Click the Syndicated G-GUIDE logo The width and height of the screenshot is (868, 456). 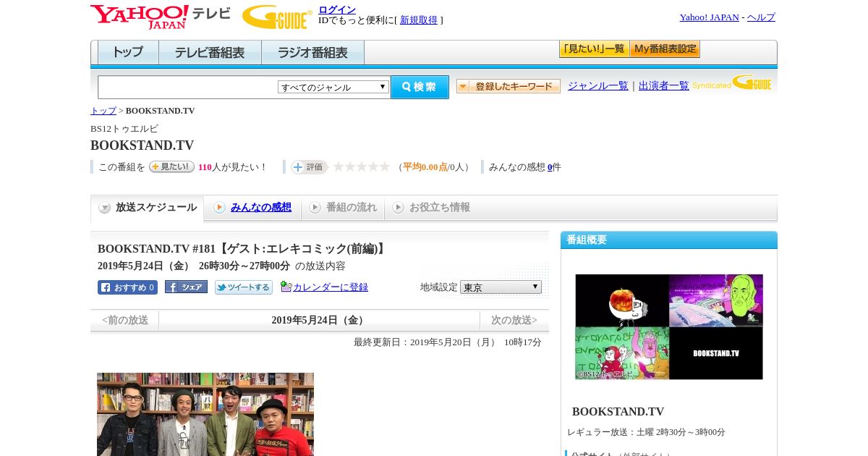coord(732,83)
